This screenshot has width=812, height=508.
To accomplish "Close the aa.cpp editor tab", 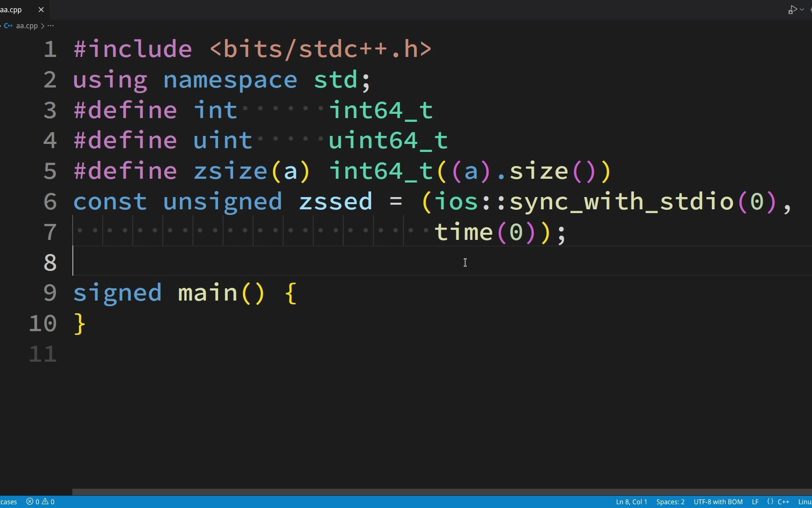I will coord(41,9).
